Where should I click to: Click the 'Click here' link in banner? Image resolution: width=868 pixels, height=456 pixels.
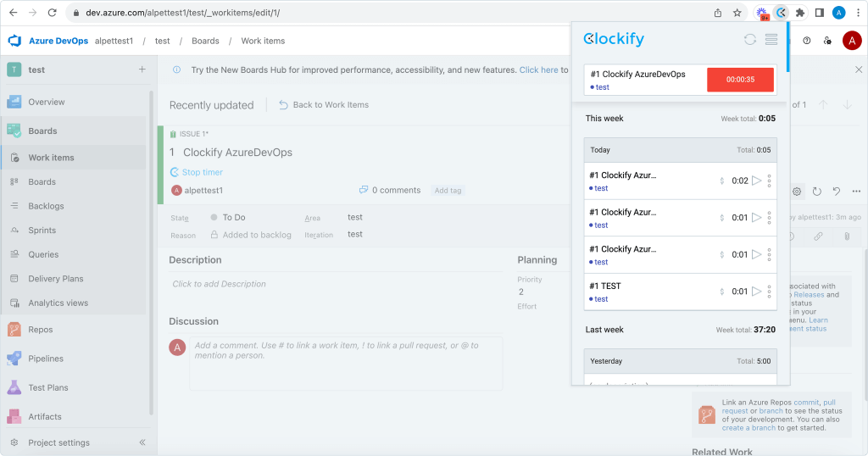[538, 70]
